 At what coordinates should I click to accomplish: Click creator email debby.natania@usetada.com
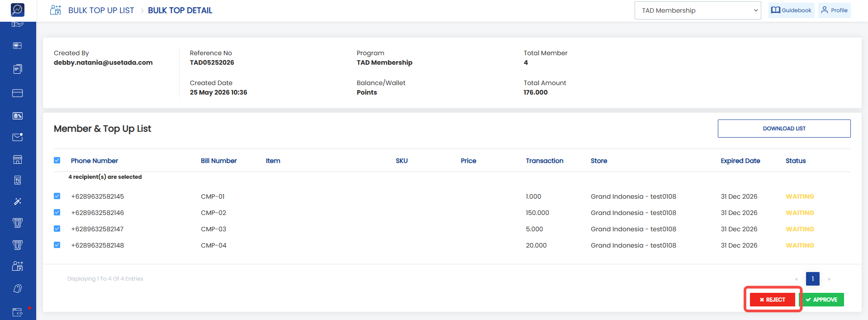(x=103, y=62)
